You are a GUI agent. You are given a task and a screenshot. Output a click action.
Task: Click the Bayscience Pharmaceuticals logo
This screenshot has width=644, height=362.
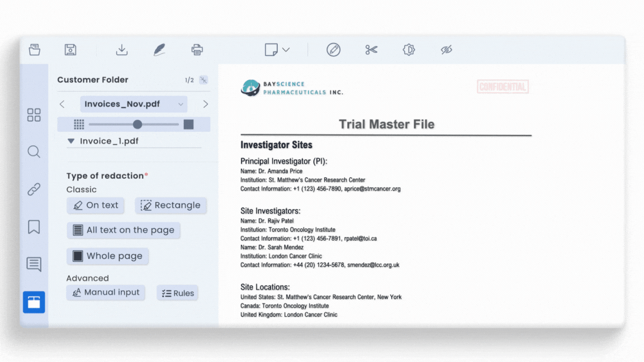pyautogui.click(x=292, y=88)
